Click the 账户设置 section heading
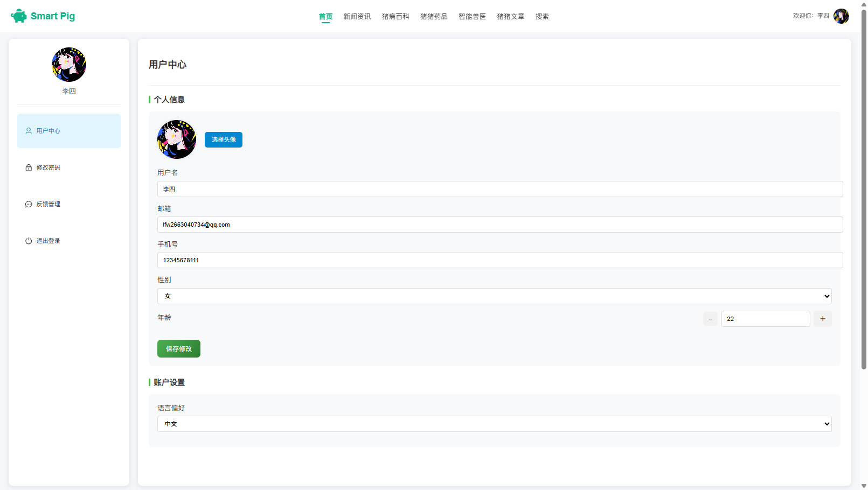 169,382
